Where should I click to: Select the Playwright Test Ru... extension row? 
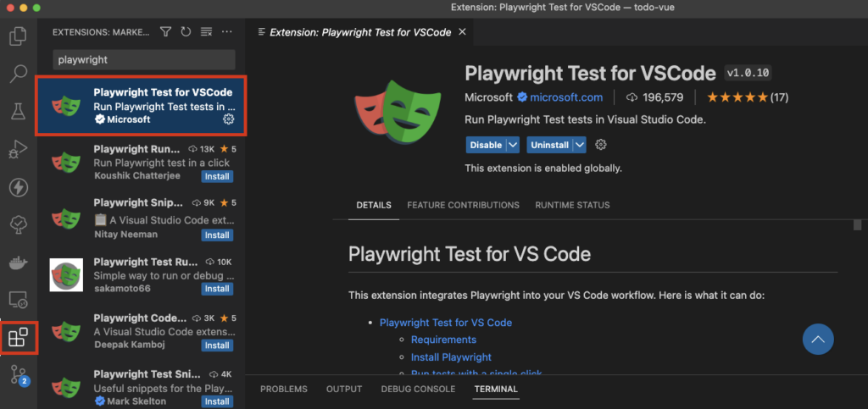[142, 274]
